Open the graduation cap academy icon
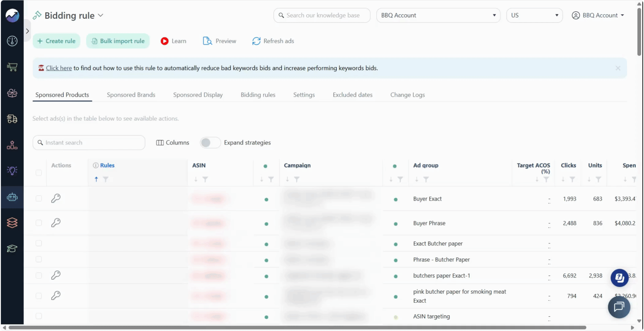 [12, 248]
